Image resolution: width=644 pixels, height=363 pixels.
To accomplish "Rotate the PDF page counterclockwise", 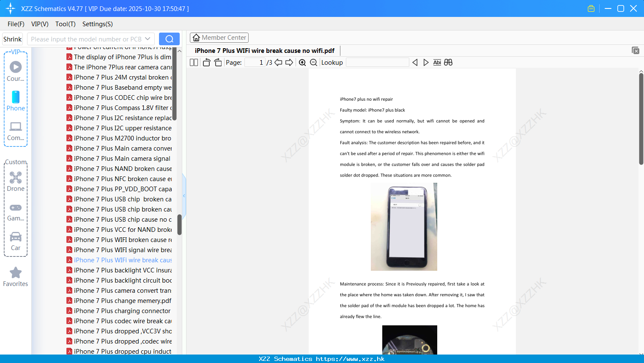I will pos(206,63).
